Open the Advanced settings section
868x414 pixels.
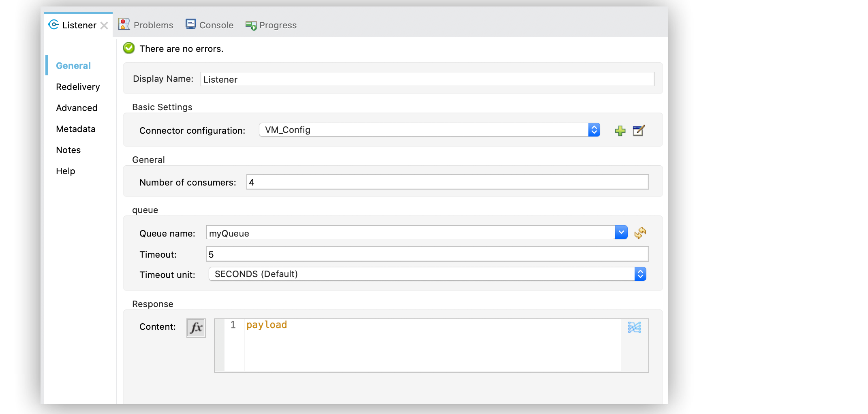[x=76, y=108]
